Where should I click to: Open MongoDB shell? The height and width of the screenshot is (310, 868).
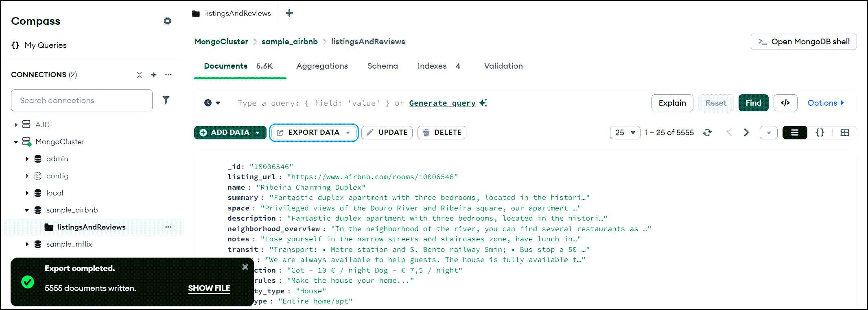click(x=804, y=41)
